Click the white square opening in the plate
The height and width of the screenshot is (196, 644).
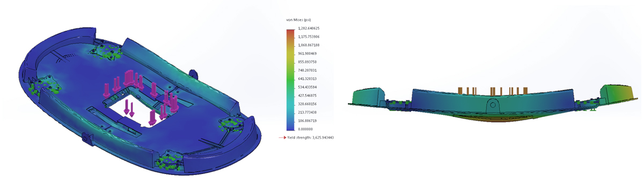138,110
